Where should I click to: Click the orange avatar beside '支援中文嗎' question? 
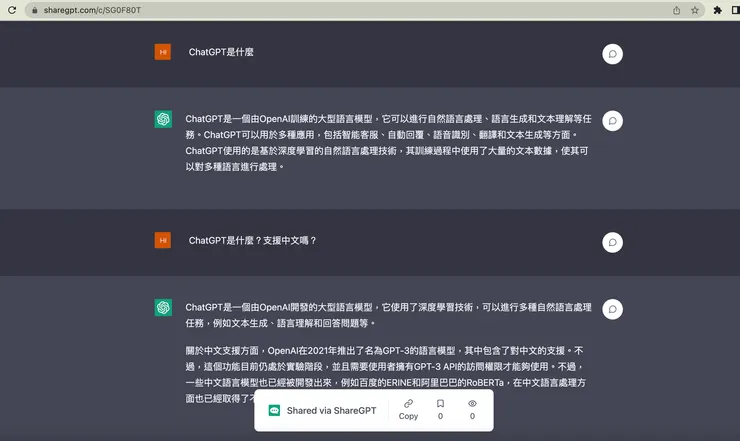163,240
